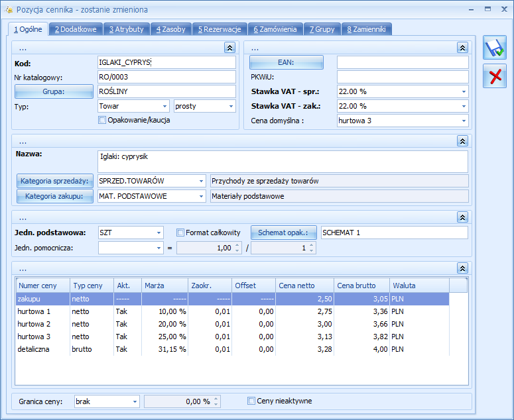514x420 pixels.
Task: Increase the Jedn. pomocnicza 1,00 value stepper
Action: click(237, 245)
